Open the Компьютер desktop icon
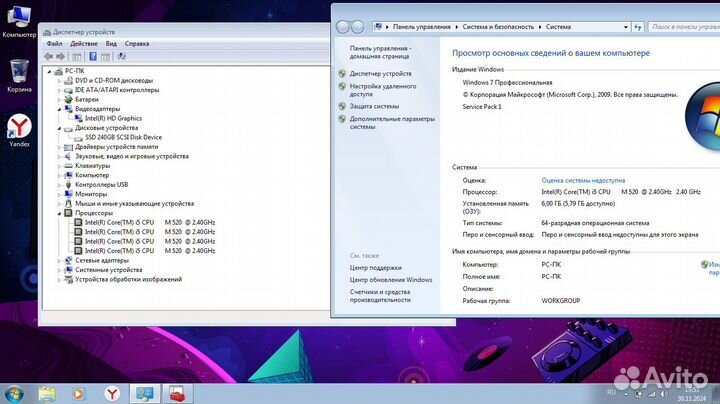Screen dimensions: 720x404 coord(19,21)
